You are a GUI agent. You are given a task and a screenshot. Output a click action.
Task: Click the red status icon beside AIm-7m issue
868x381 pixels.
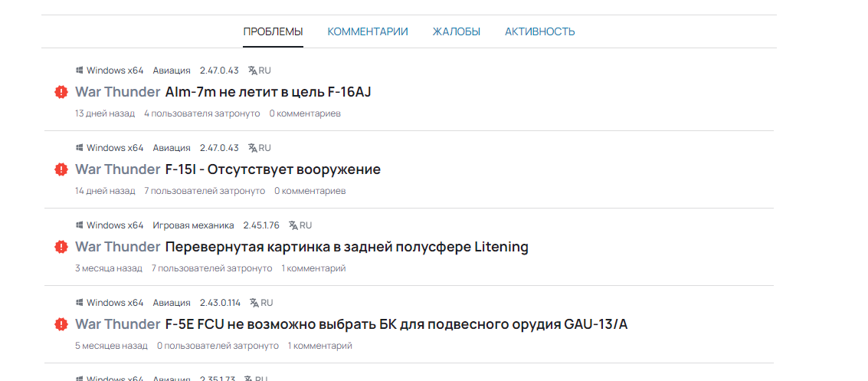[61, 92]
